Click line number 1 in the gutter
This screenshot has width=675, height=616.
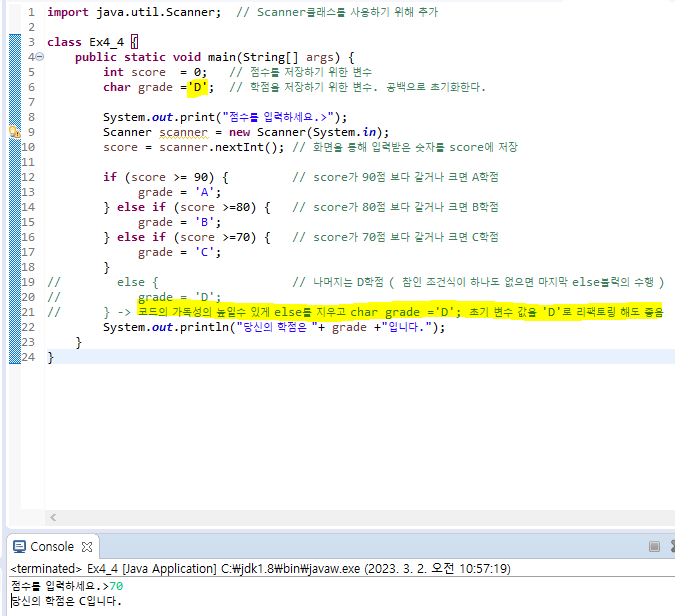(x=31, y=12)
